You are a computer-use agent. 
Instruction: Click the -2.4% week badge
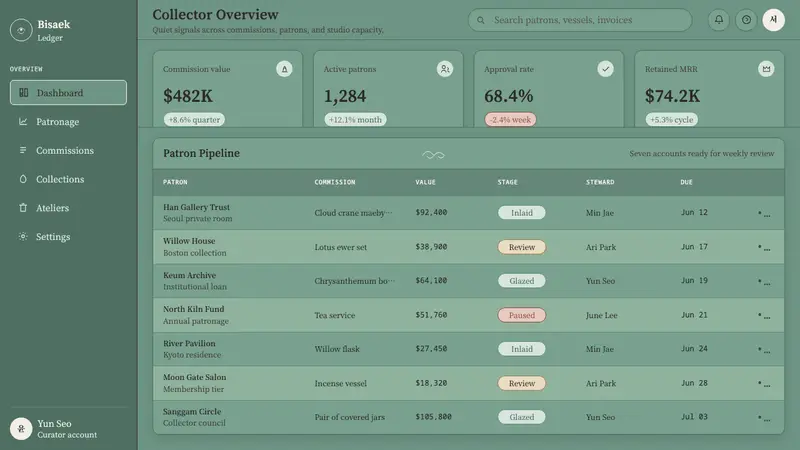(510, 119)
